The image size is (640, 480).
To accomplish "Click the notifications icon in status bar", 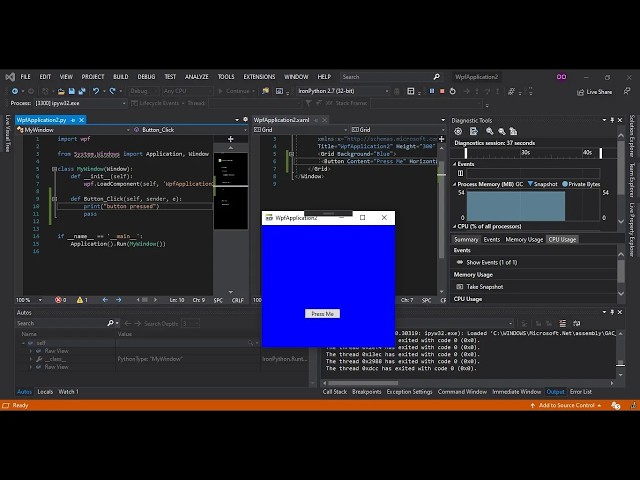I will tap(616, 405).
